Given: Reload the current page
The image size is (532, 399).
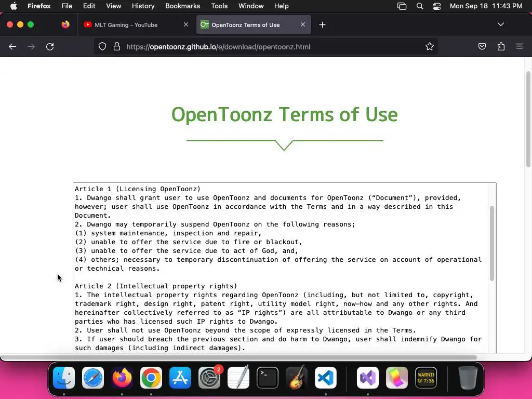Looking at the screenshot, I should 50,47.
